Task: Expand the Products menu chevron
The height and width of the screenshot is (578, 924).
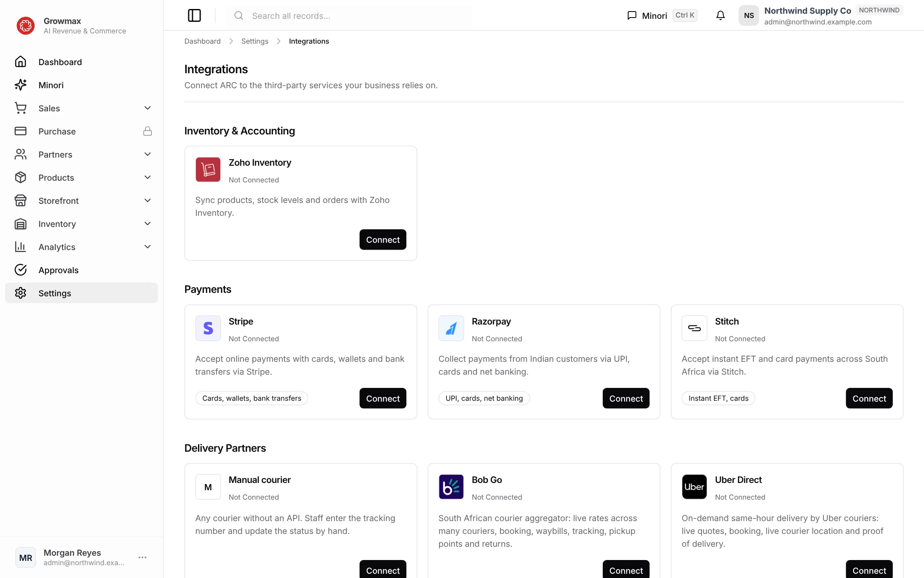Action: [148, 177]
